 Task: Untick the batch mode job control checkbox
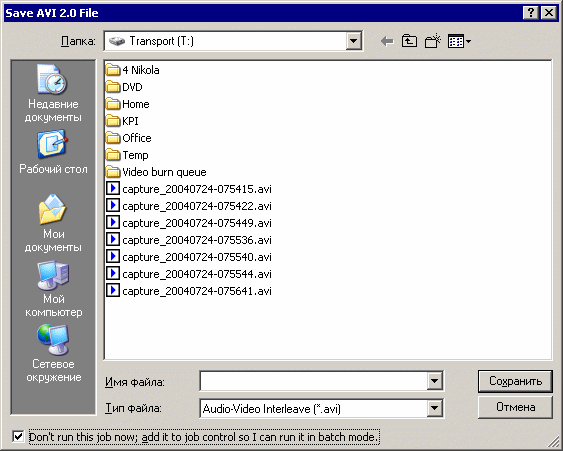coord(18,437)
